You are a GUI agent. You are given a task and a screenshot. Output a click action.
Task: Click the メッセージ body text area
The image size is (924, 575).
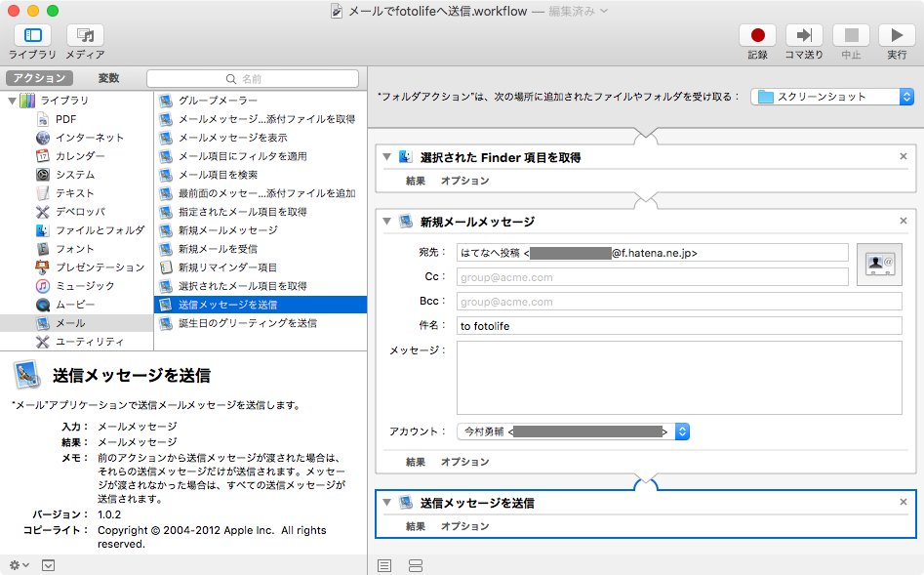click(679, 378)
